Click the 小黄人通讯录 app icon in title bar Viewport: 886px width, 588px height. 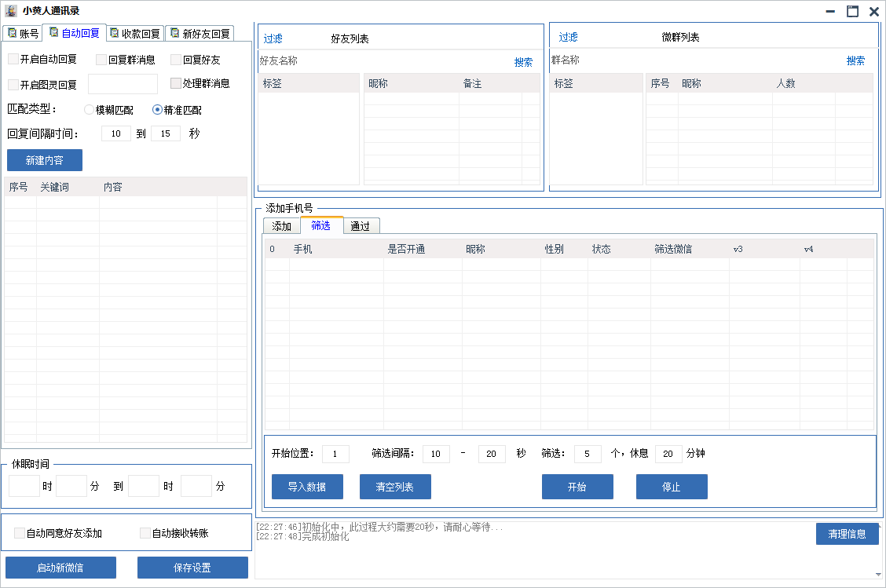(11, 11)
